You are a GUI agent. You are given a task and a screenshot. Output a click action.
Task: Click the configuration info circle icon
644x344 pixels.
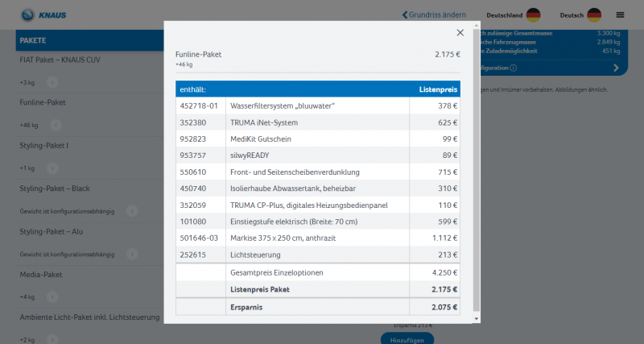point(514,68)
